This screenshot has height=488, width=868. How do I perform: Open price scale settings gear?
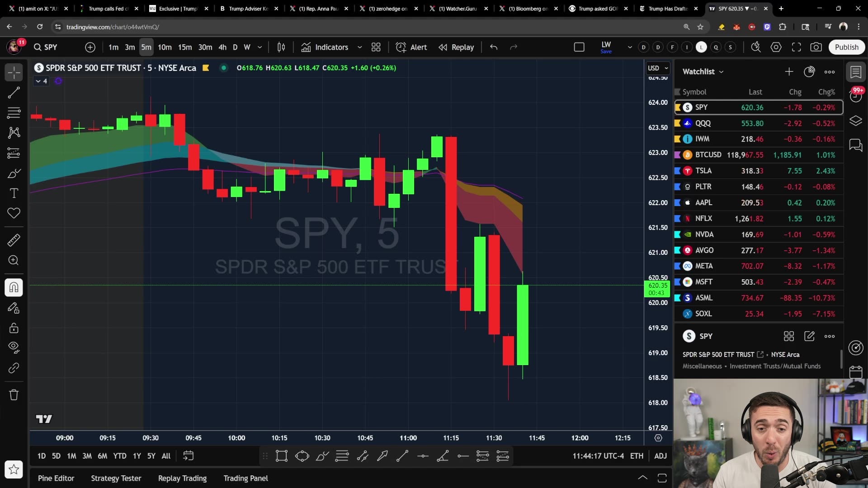click(x=658, y=438)
